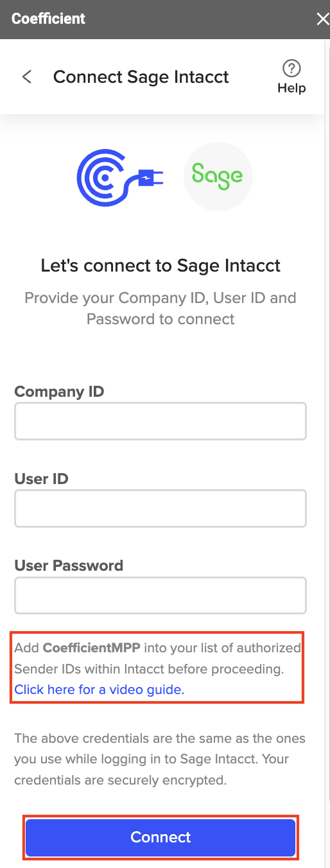Click the Help text label
This screenshot has height=868, width=330.
coord(291,88)
